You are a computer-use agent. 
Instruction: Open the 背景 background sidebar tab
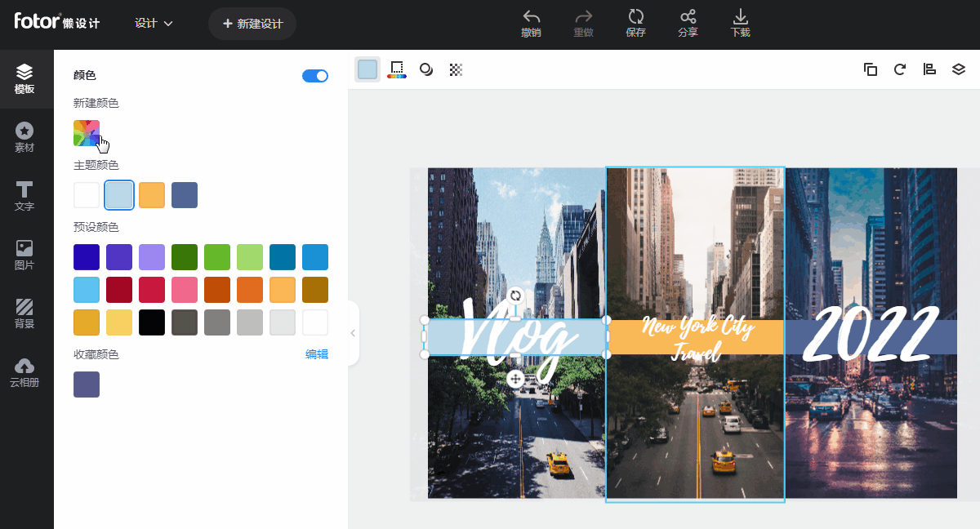(x=24, y=314)
